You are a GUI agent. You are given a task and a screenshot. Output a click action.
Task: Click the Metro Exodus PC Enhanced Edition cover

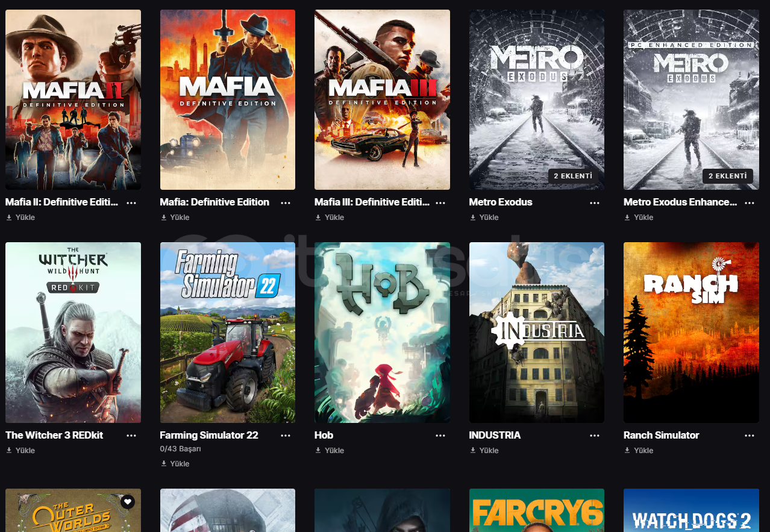coord(691,99)
